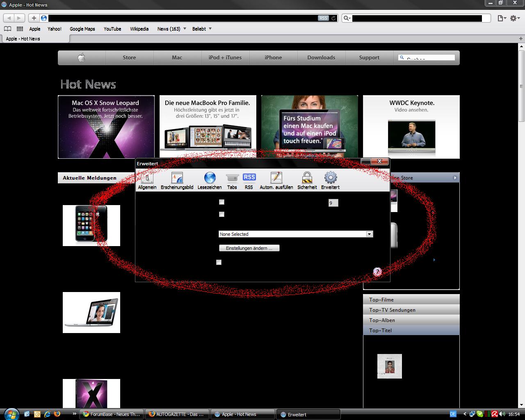Open the Store navigation tab
The width and height of the screenshot is (525, 420).
pyautogui.click(x=129, y=57)
